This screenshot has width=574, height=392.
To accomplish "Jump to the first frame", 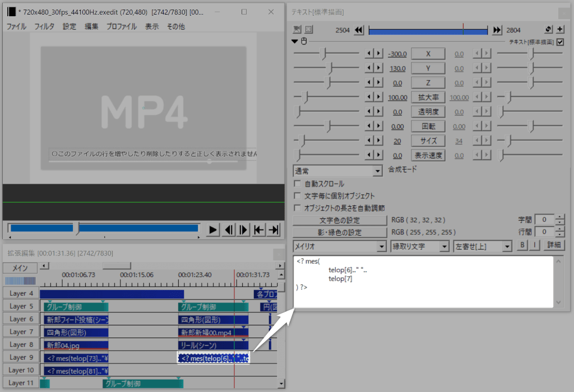I will (258, 230).
